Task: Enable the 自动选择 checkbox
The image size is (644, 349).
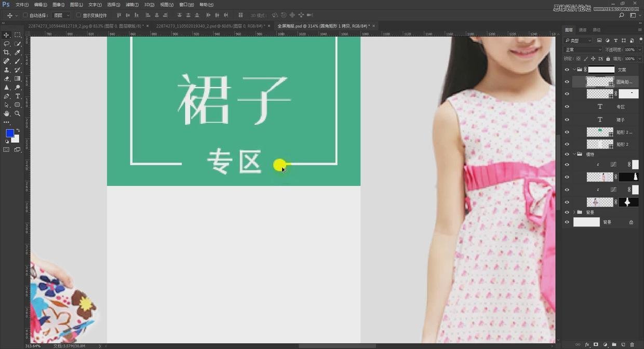Action: click(x=25, y=15)
